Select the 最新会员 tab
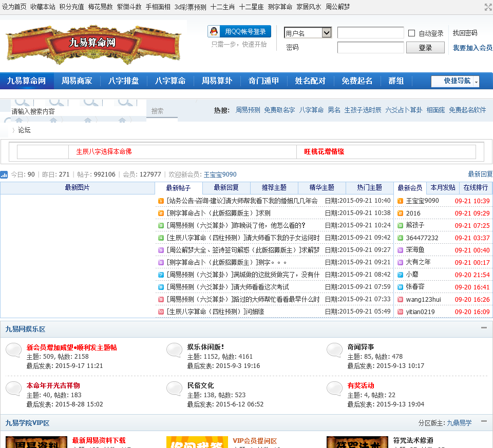The width and height of the screenshot is (493, 448). 410,187
